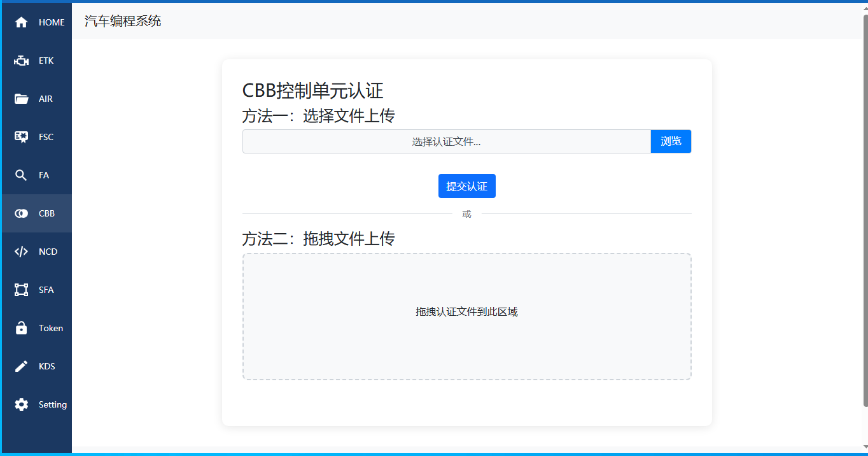Open the HOME sidebar label
The width and height of the screenshot is (868, 456).
pos(52,22)
